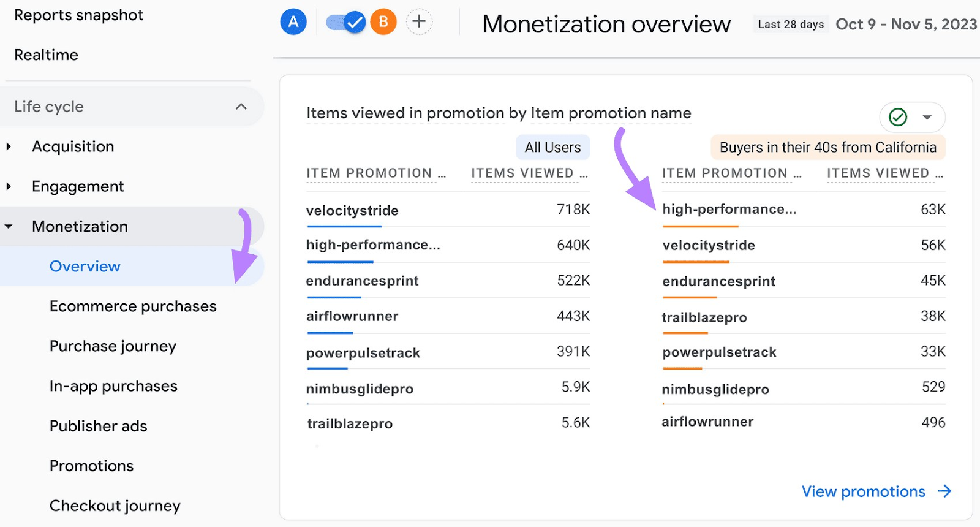Select the All Users segment chip

[x=552, y=147]
